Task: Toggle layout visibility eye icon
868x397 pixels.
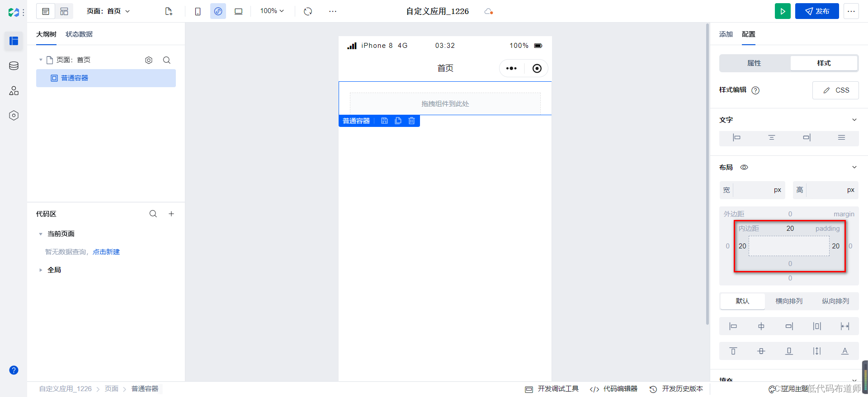Action: (x=744, y=168)
